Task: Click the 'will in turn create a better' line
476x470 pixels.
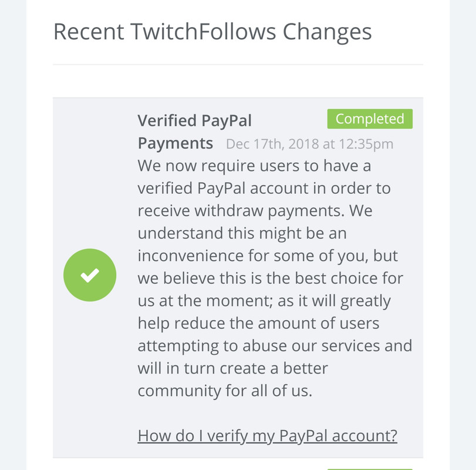Action: [x=233, y=368]
